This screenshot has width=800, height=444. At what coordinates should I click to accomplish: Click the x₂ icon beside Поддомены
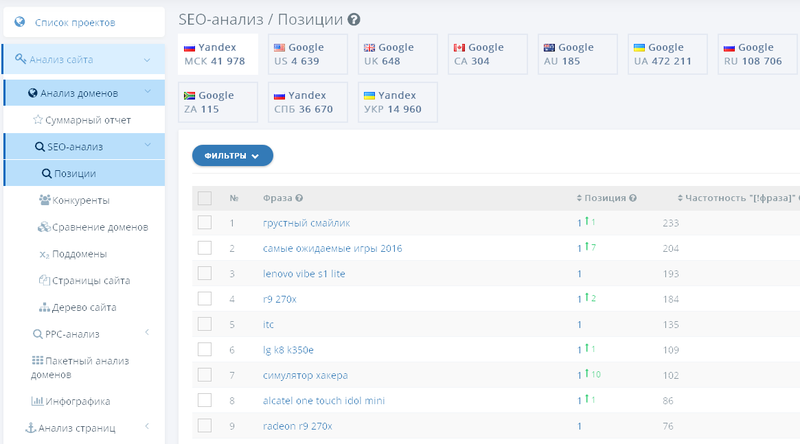(44, 254)
